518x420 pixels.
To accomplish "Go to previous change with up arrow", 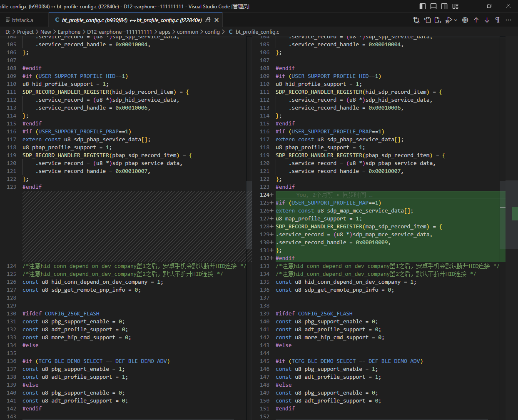I will pos(476,20).
